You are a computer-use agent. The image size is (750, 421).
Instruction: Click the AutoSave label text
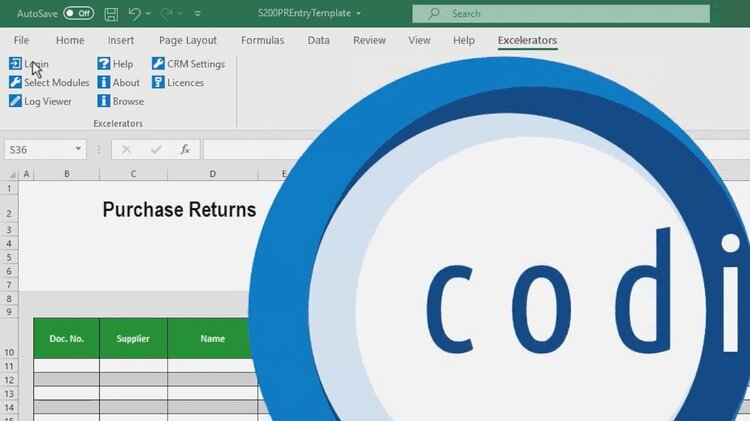click(37, 13)
